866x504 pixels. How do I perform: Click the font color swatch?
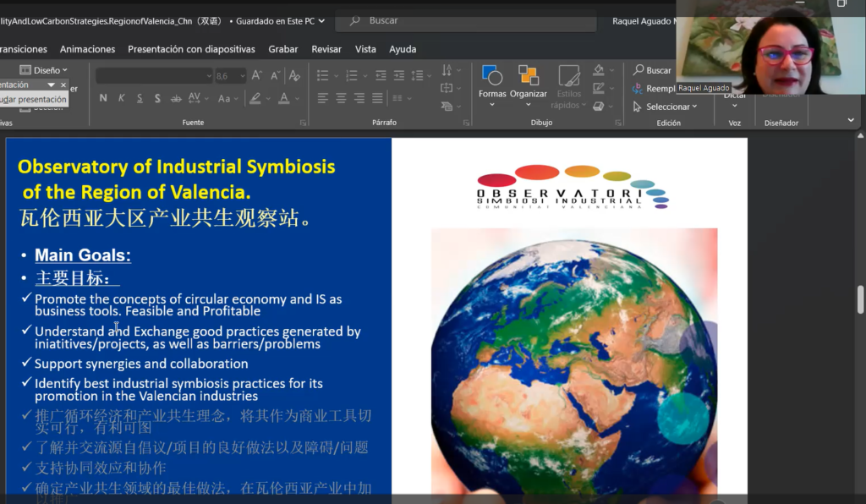click(x=284, y=98)
